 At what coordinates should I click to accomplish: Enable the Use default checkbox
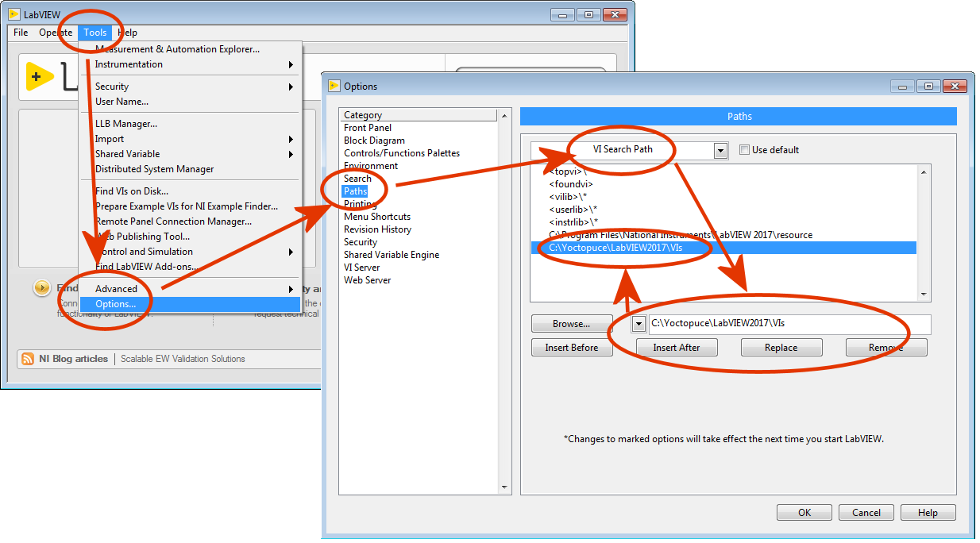744,150
